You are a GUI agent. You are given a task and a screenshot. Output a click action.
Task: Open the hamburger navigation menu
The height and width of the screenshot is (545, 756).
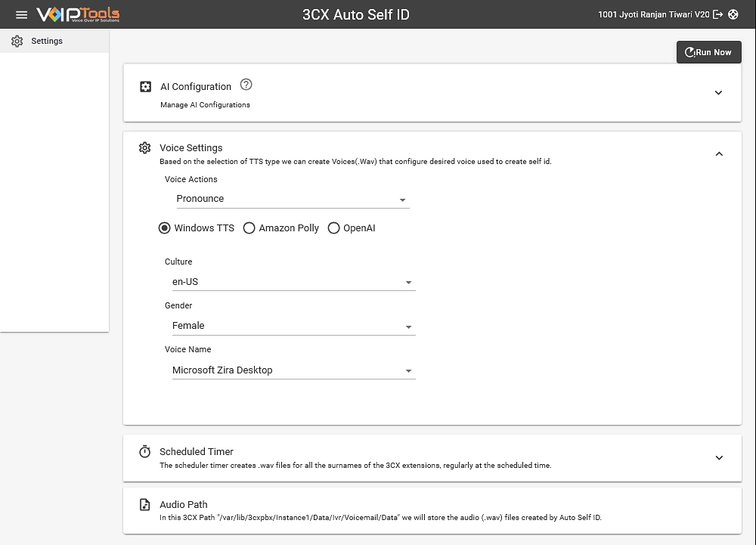pyautogui.click(x=21, y=14)
